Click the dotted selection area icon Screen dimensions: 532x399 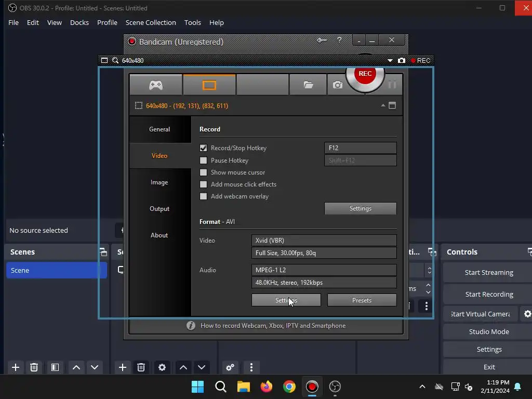tap(138, 105)
